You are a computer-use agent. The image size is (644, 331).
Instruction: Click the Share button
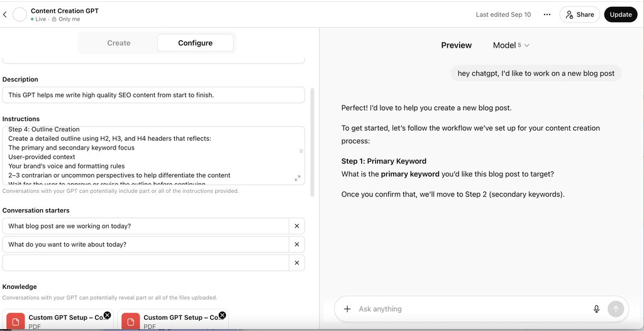(579, 15)
